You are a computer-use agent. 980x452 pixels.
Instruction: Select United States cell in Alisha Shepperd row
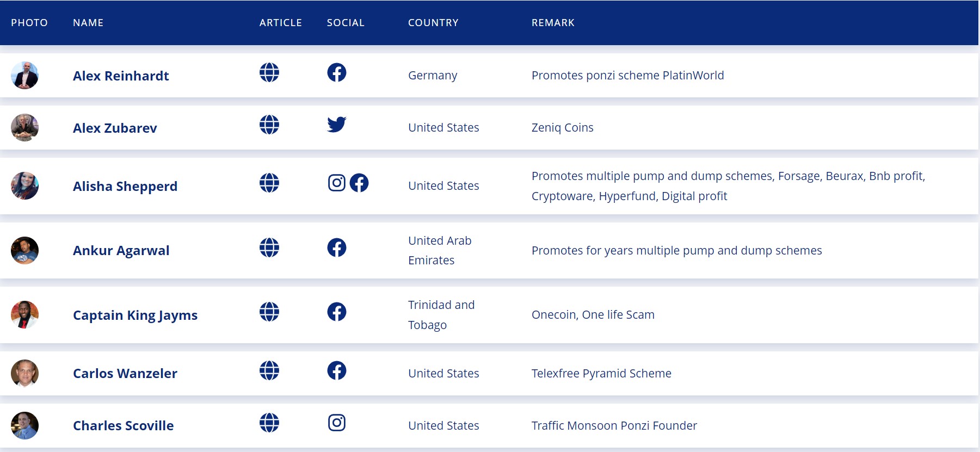click(x=443, y=186)
